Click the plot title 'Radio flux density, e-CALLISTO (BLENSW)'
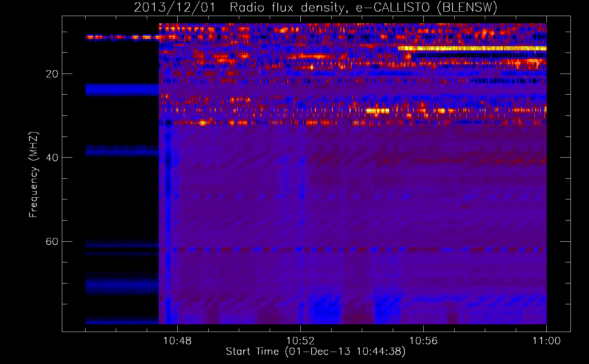 point(363,7)
